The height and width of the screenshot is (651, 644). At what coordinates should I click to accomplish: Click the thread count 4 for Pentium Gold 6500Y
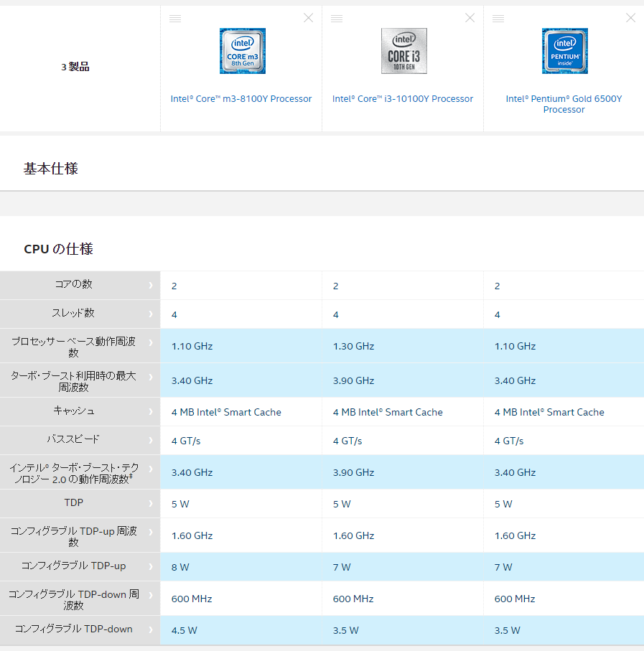[498, 314]
